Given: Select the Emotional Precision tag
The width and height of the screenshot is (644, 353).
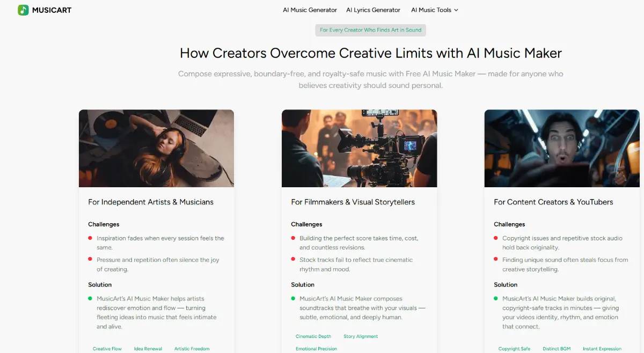Looking at the screenshot, I should (316, 349).
